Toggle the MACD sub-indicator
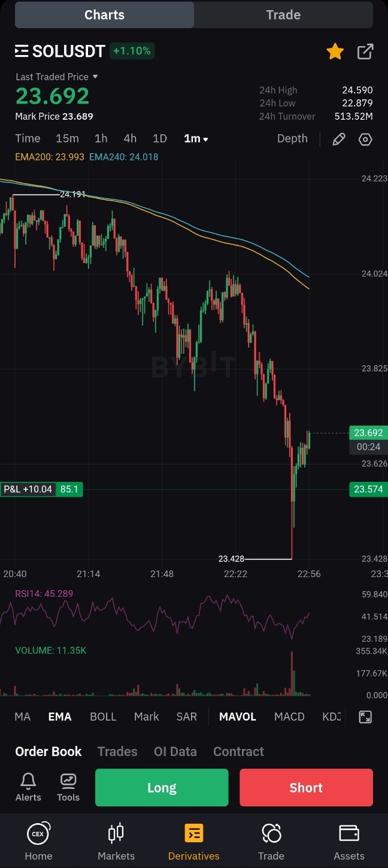This screenshot has width=388, height=868. 289,717
